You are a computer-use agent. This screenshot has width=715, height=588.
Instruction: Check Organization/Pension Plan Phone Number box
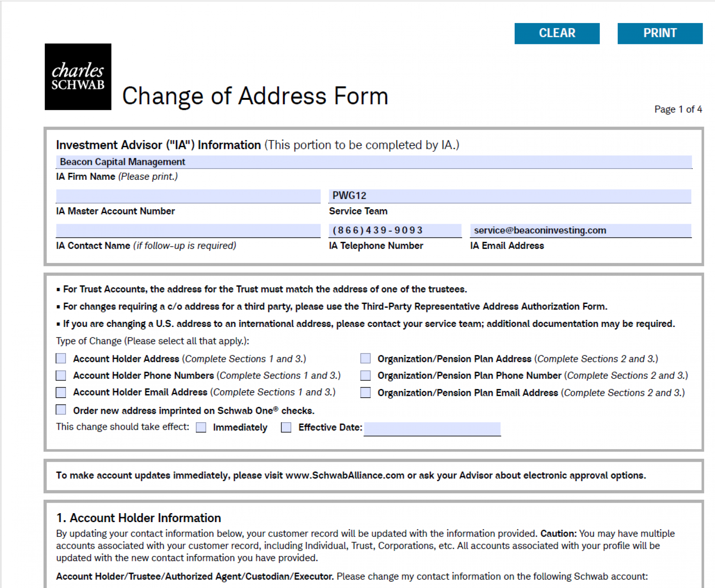(365, 375)
